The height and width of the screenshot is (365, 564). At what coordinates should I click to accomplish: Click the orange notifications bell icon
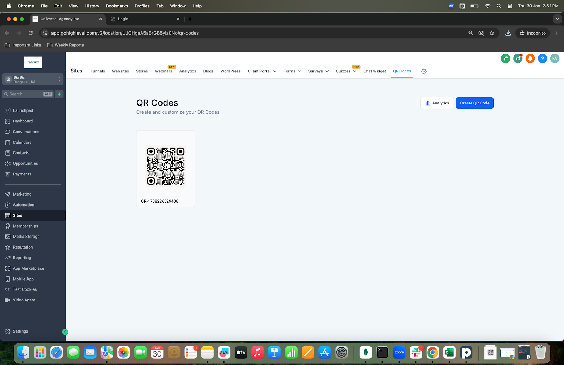(x=530, y=58)
